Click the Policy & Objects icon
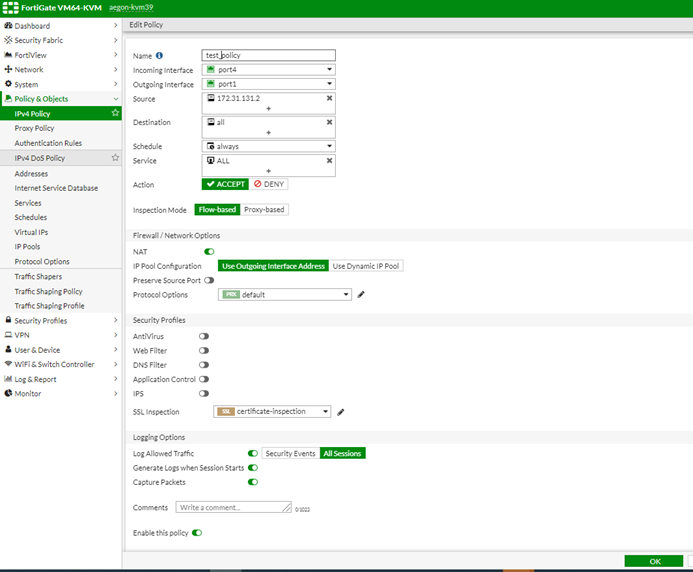693x572 pixels. (x=8, y=99)
